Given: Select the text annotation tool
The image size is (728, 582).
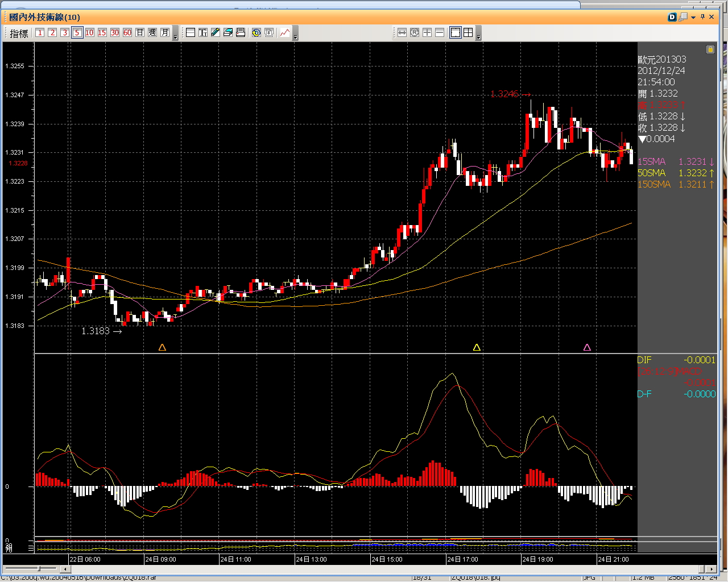Looking at the screenshot, I should pyautogui.click(x=203, y=33).
